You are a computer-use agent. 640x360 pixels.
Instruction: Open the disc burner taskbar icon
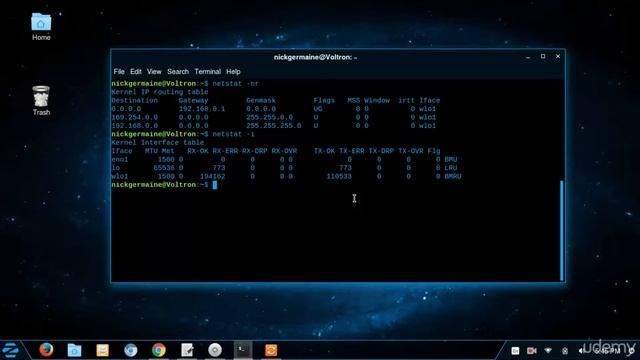pos(215,350)
